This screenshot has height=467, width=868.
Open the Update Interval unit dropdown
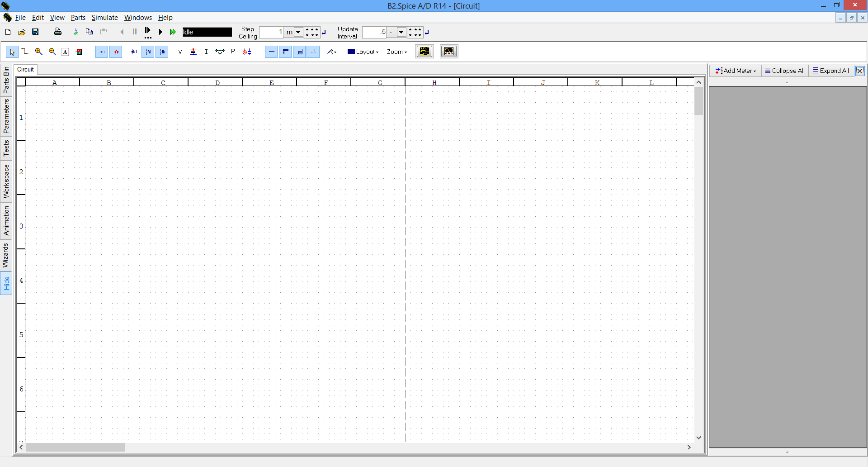click(401, 32)
